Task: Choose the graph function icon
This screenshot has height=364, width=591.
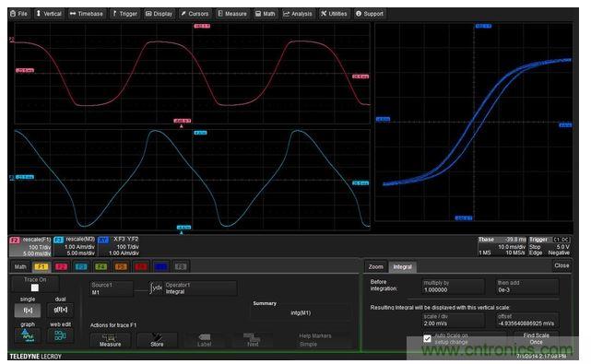Action: (28, 335)
